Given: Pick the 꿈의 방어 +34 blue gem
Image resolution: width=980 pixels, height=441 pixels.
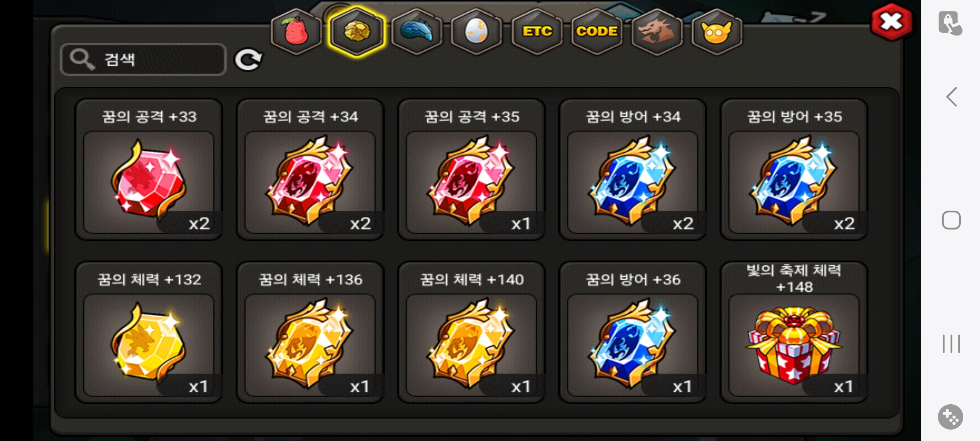Looking at the screenshot, I should (x=633, y=169).
